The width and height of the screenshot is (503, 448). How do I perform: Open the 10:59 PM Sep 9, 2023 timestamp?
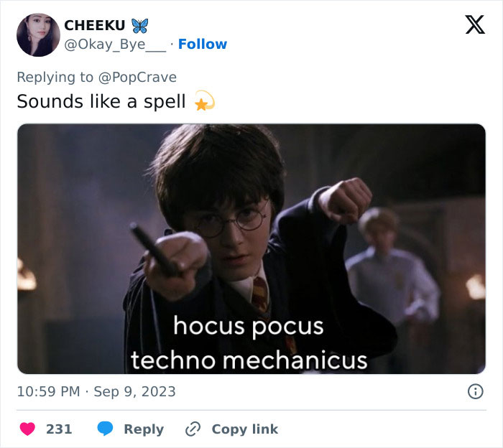[x=96, y=391]
